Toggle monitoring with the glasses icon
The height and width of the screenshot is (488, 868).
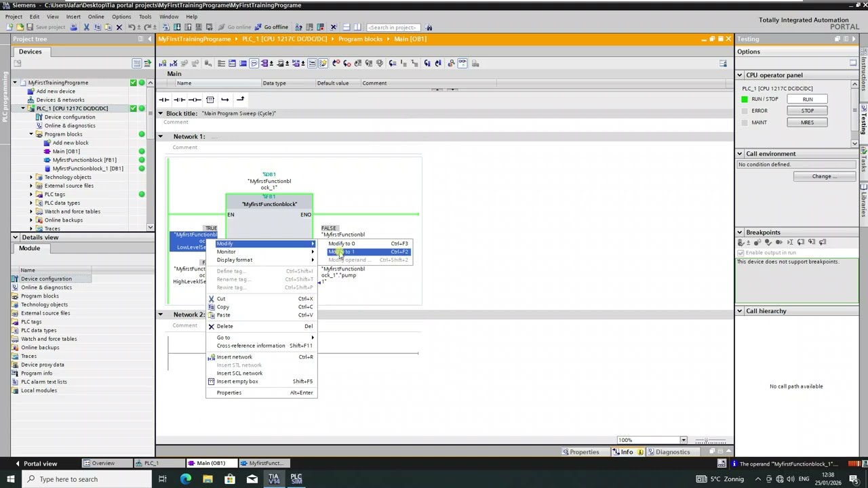tap(462, 63)
